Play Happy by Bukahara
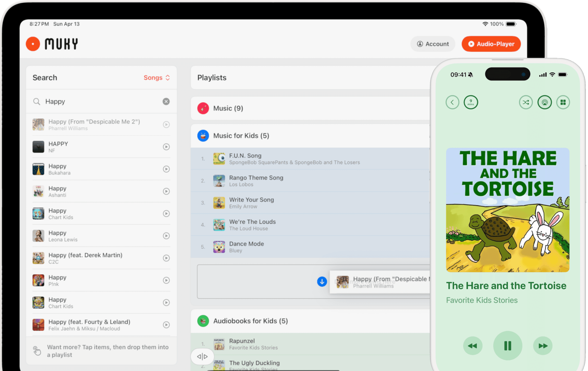Viewport: 588px width, 371px height. [166, 169]
